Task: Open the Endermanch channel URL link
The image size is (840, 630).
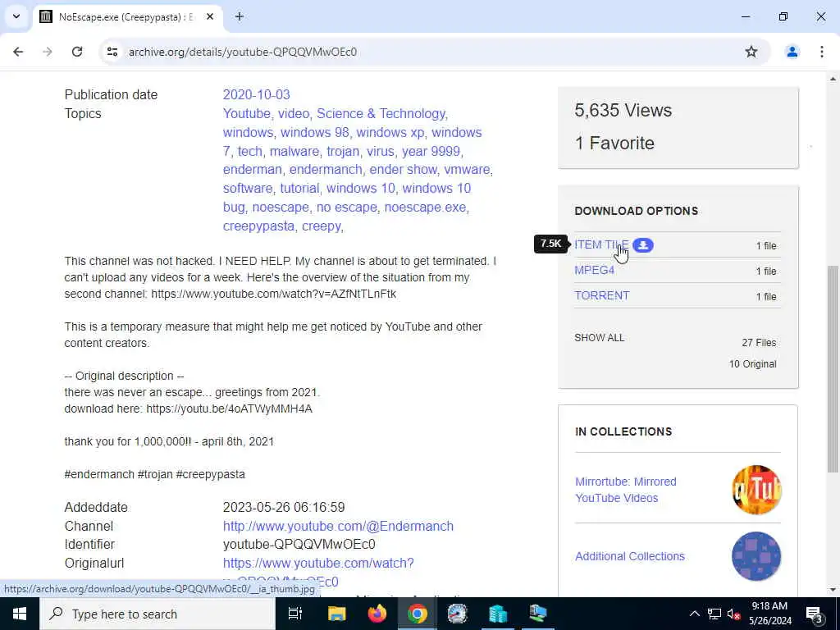Action: coord(338,526)
